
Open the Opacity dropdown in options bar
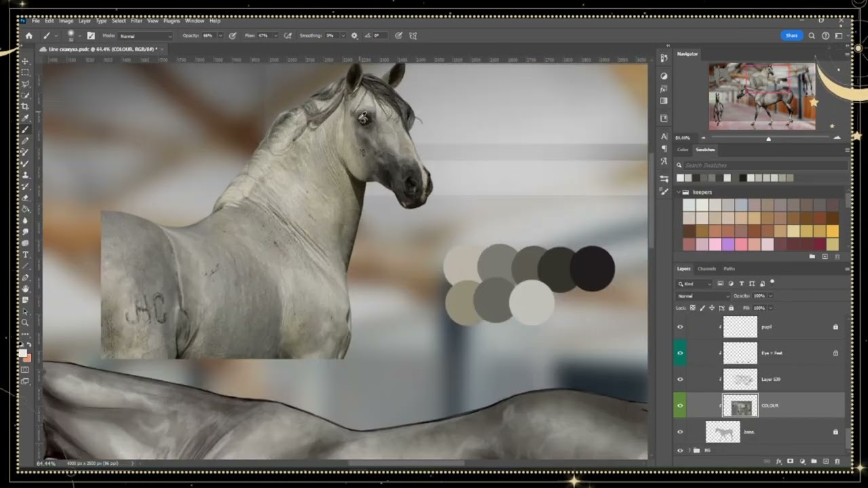coord(220,35)
